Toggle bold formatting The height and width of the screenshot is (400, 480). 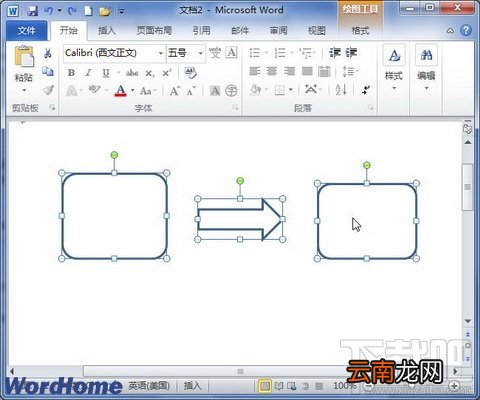point(71,72)
